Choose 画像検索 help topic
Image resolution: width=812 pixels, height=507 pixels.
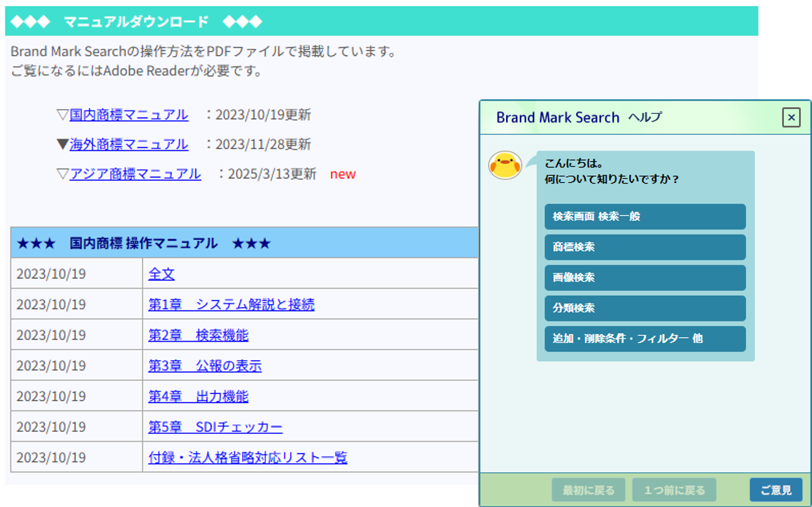645,278
